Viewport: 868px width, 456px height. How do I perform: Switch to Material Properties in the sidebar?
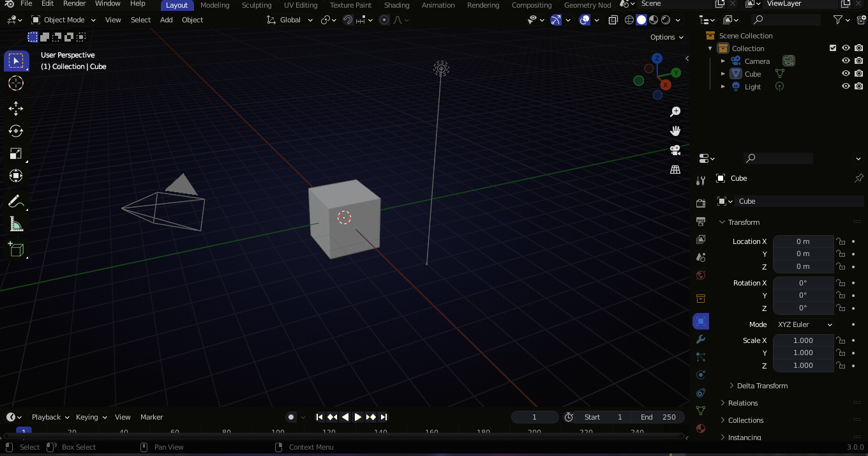point(701,429)
